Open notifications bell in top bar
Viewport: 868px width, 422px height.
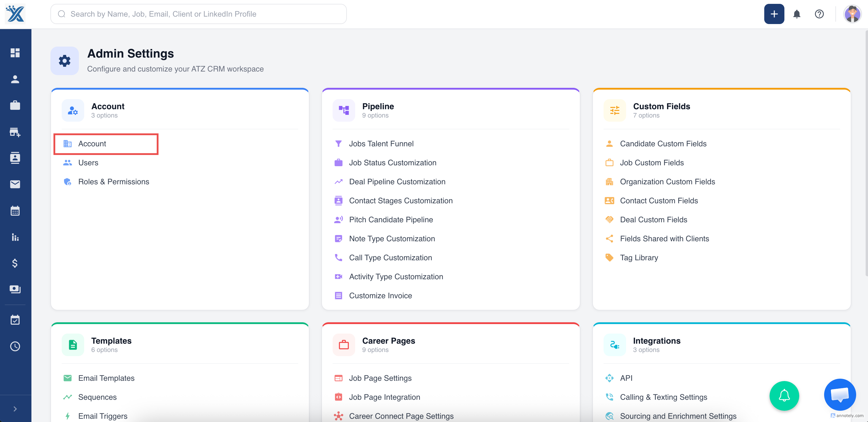pyautogui.click(x=797, y=14)
